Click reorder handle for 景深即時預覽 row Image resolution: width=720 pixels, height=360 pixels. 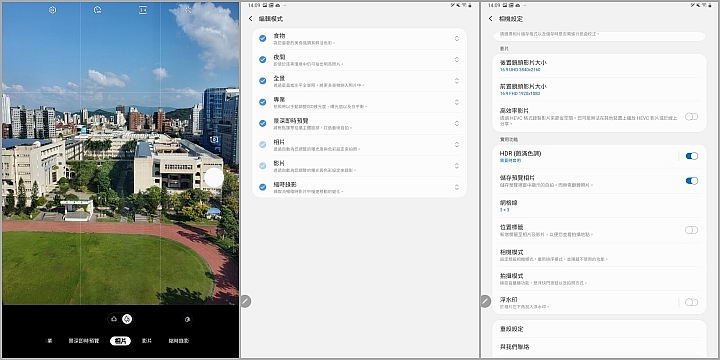(x=457, y=123)
